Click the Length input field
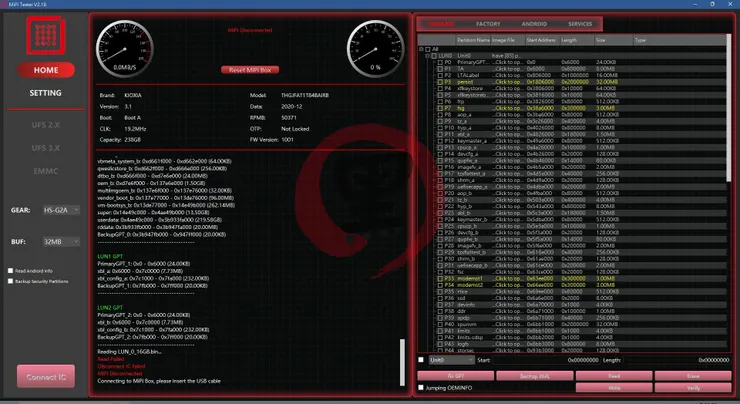740x404 pixels. point(677,360)
